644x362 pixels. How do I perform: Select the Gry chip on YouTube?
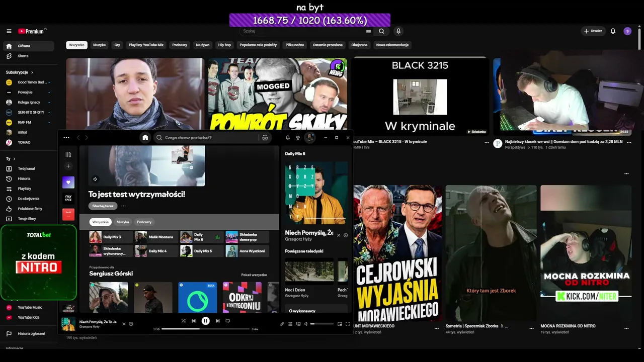(117, 45)
